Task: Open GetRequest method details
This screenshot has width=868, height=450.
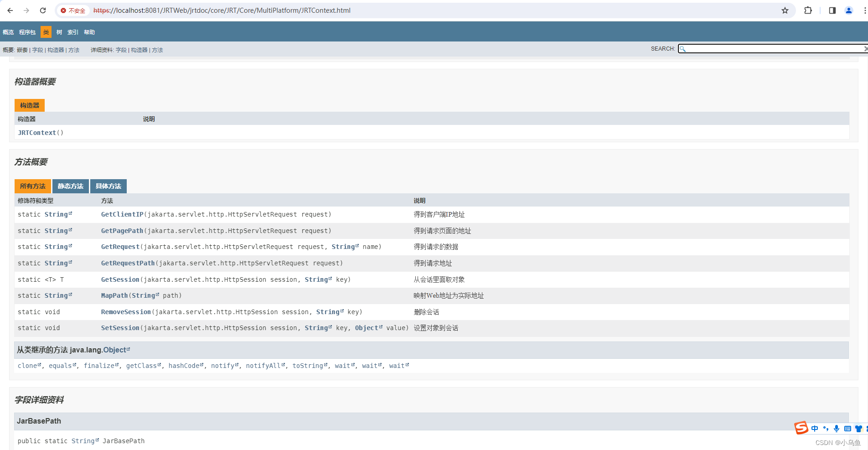Action: [120, 247]
